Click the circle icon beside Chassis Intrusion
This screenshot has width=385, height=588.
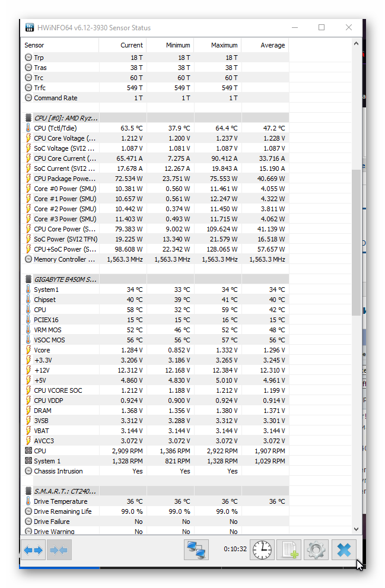28,471
